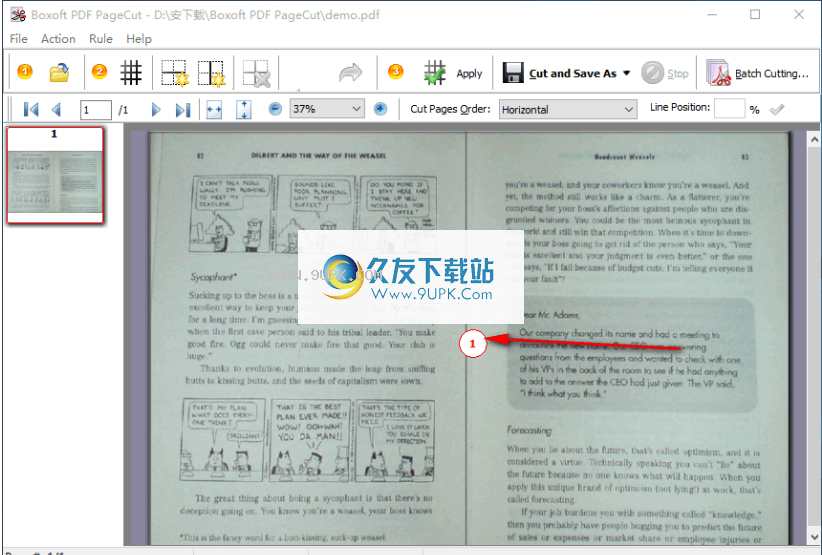
Task: Fit page to width
Action: coord(214,110)
